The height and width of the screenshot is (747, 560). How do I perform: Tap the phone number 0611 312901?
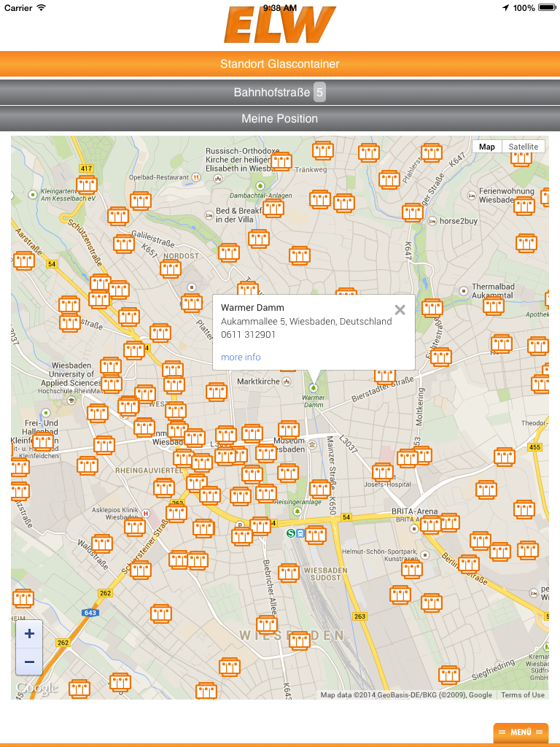point(248,334)
